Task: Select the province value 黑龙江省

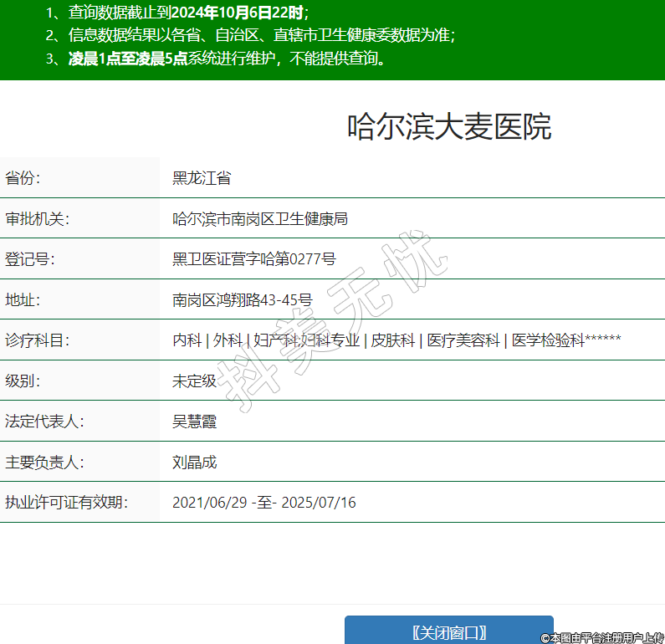Action: coord(202,178)
